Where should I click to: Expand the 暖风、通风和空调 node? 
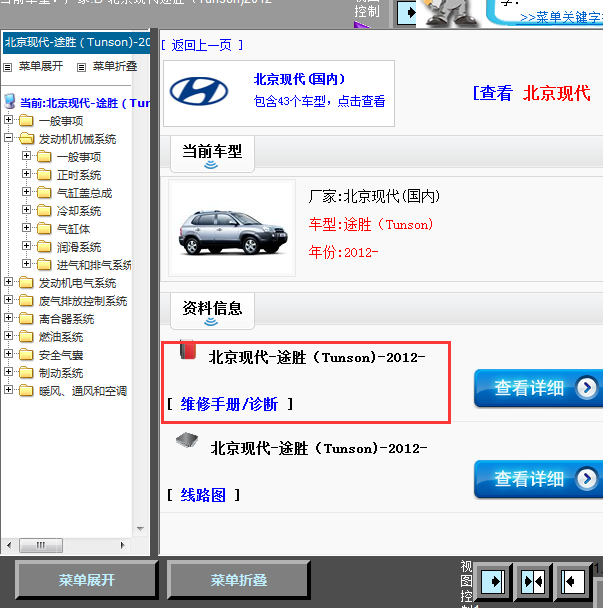pos(8,389)
